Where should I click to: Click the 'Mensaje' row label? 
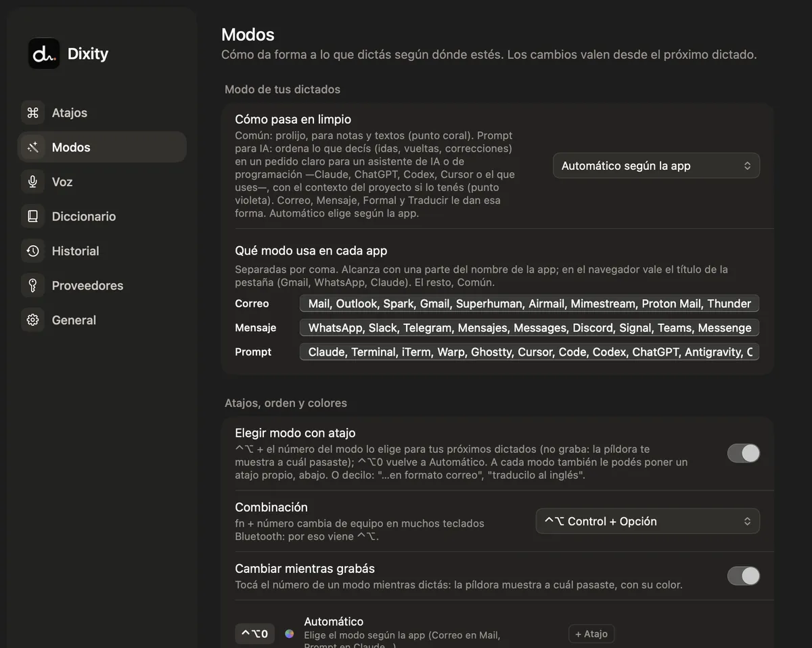256,328
